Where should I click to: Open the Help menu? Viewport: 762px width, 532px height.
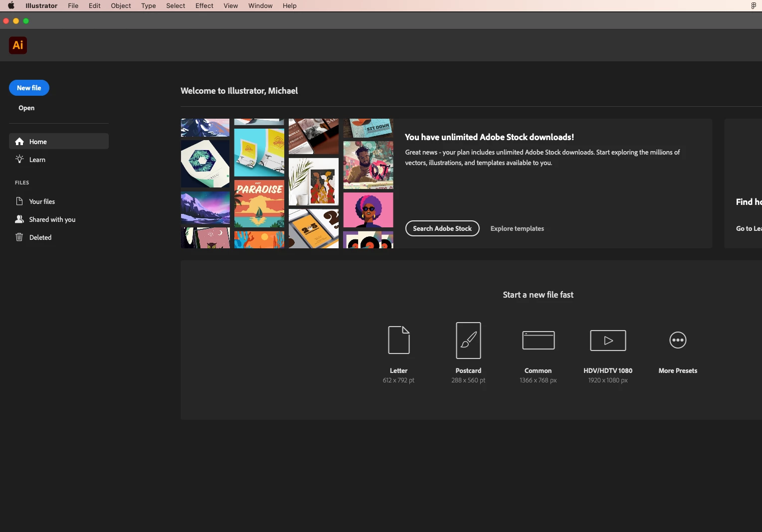(x=290, y=5)
